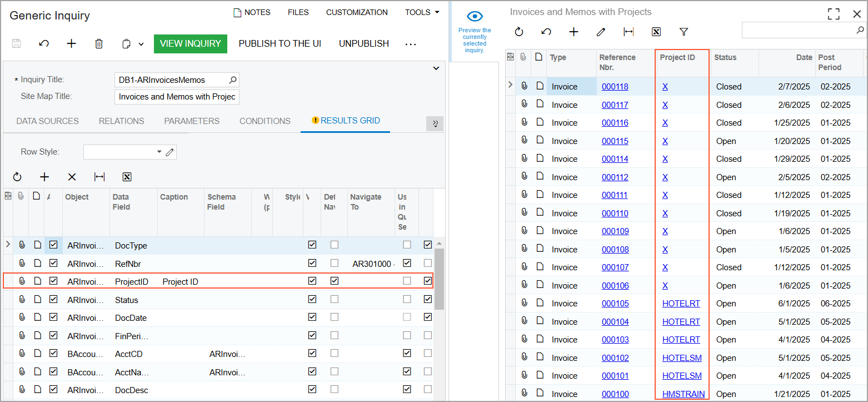Click Export to Excel icon in preview toolbar
The width and height of the screenshot is (868, 402).
[x=656, y=32]
